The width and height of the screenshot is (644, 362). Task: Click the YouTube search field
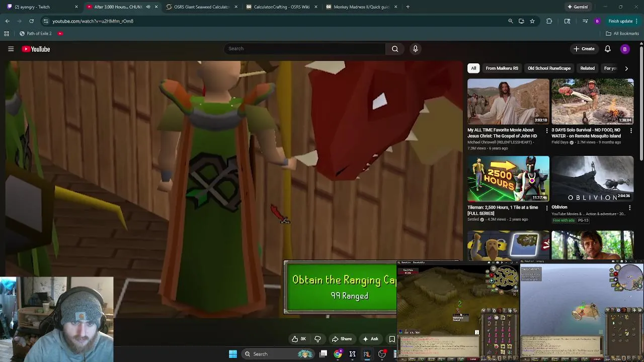[304, 49]
